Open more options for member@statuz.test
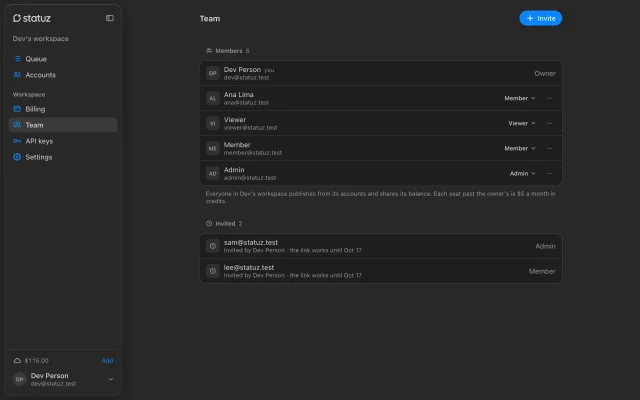This screenshot has height=400, width=640. (x=549, y=149)
